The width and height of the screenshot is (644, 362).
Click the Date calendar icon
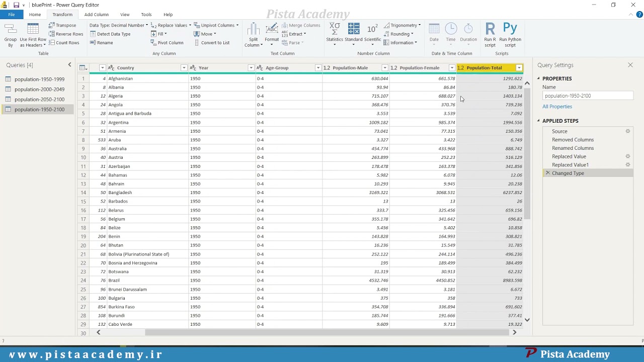(434, 29)
